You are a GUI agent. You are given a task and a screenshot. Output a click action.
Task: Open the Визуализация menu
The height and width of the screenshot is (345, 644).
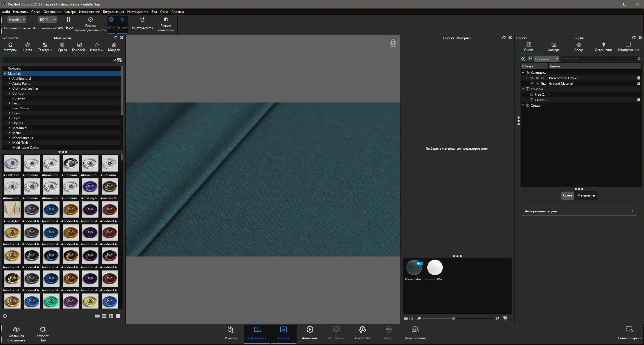click(113, 12)
